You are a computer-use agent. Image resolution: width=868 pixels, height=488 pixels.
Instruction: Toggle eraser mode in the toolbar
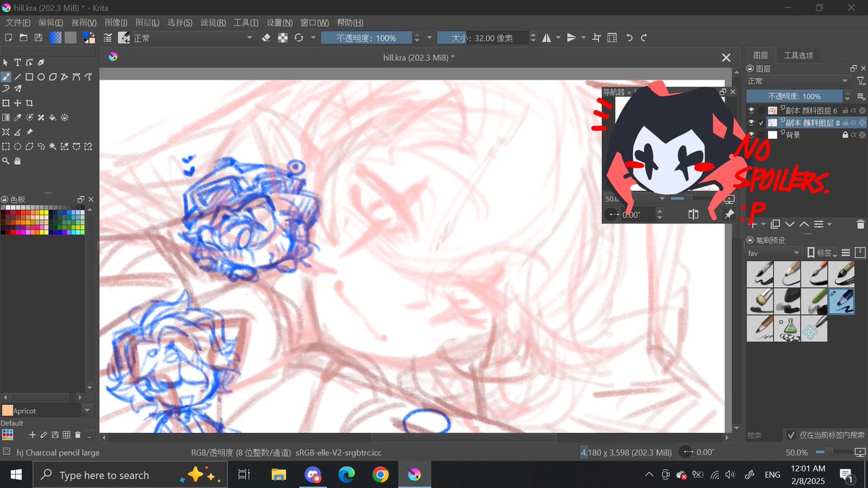pos(266,38)
